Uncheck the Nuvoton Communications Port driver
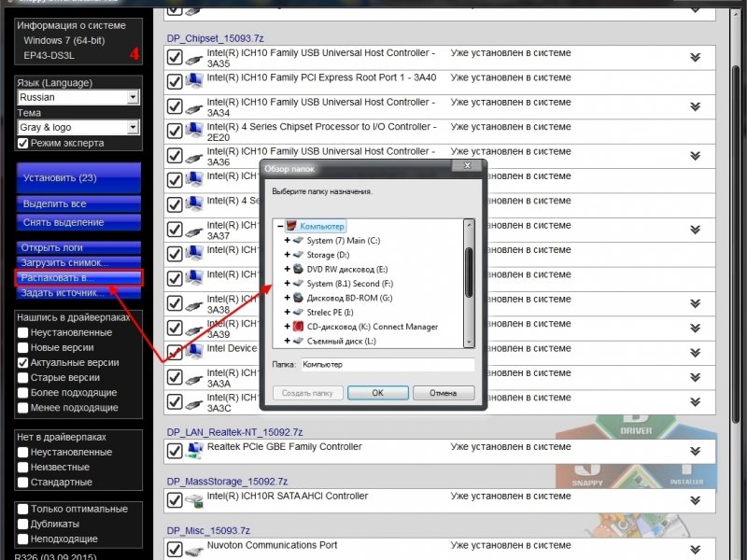 coord(175,549)
